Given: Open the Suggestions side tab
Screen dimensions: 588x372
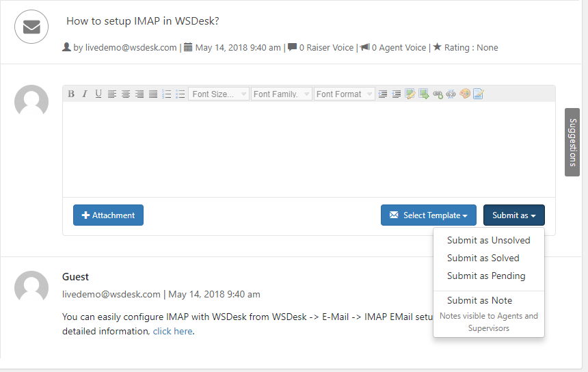Looking at the screenshot, I should [572, 142].
